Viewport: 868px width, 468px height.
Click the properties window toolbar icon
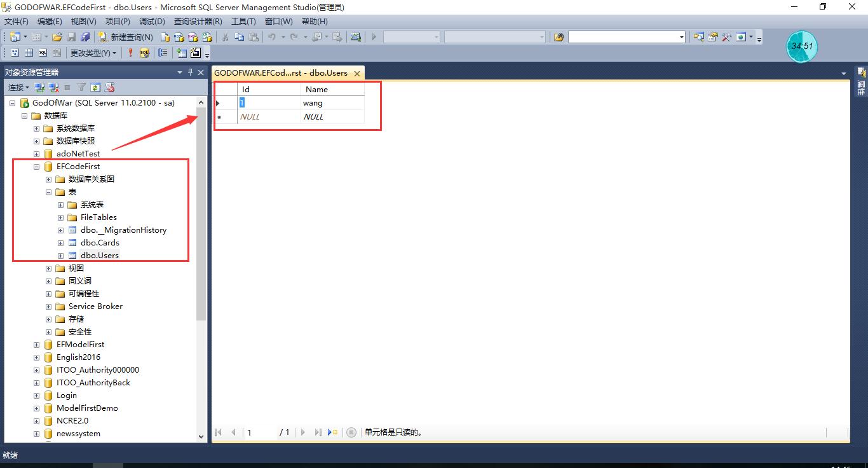(712, 37)
